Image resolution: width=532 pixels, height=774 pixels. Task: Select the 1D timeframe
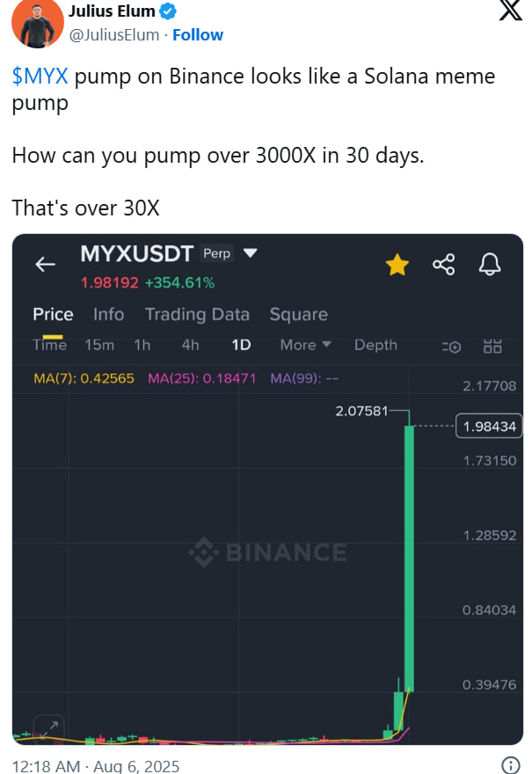[241, 345]
